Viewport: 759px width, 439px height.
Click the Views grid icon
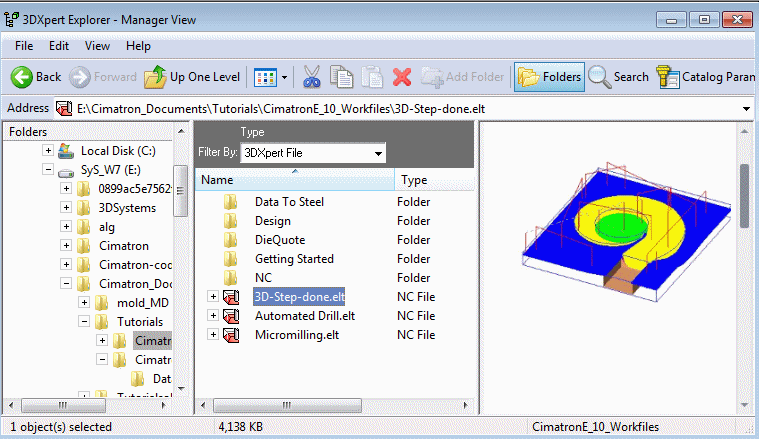click(265, 77)
